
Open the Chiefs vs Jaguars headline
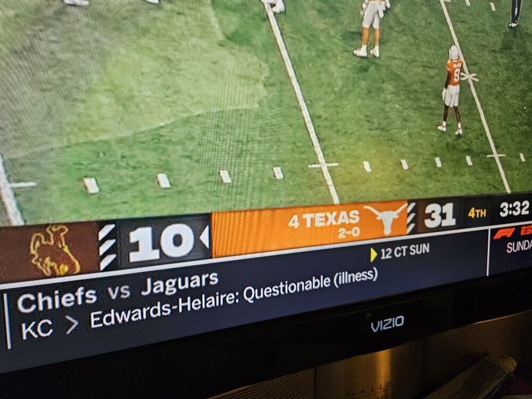(118, 292)
